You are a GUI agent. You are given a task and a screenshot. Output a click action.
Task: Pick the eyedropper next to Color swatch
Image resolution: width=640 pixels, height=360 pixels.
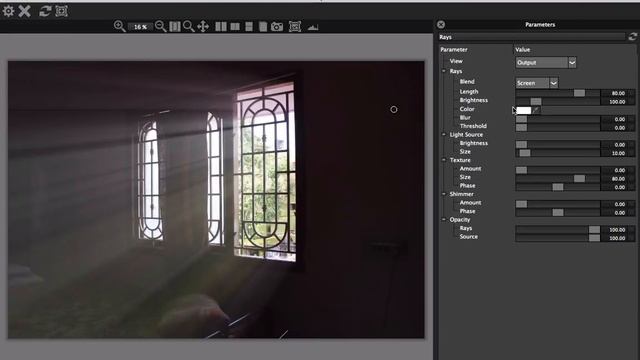(x=536, y=110)
